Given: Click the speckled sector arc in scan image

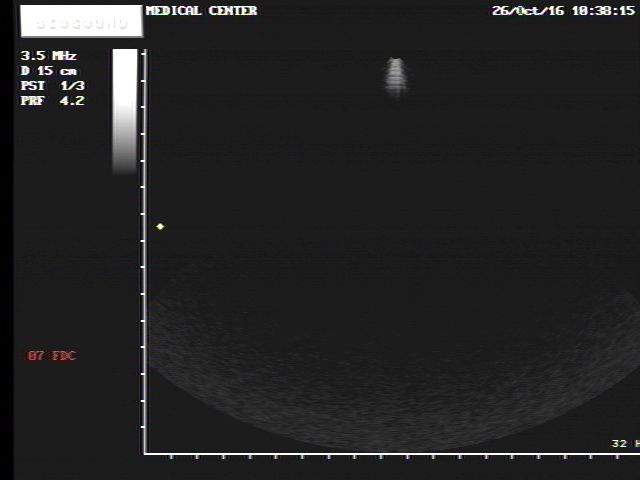Looking at the screenshot, I should [x=390, y=400].
